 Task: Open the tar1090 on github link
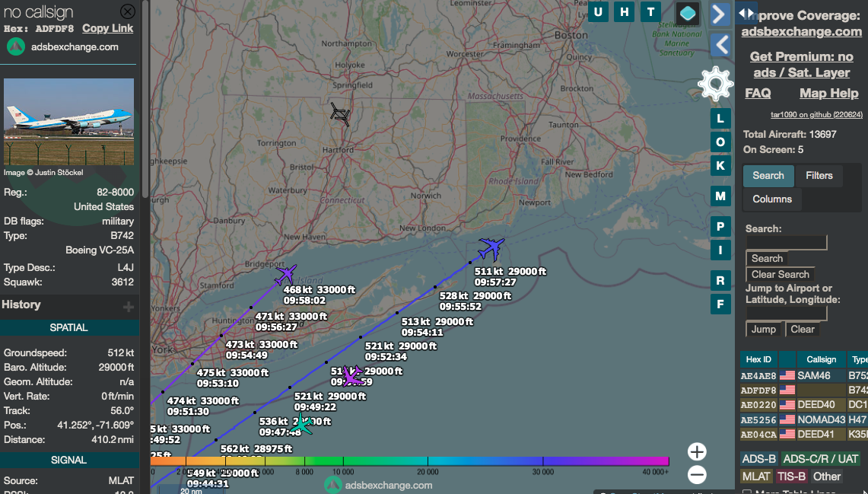click(x=816, y=115)
